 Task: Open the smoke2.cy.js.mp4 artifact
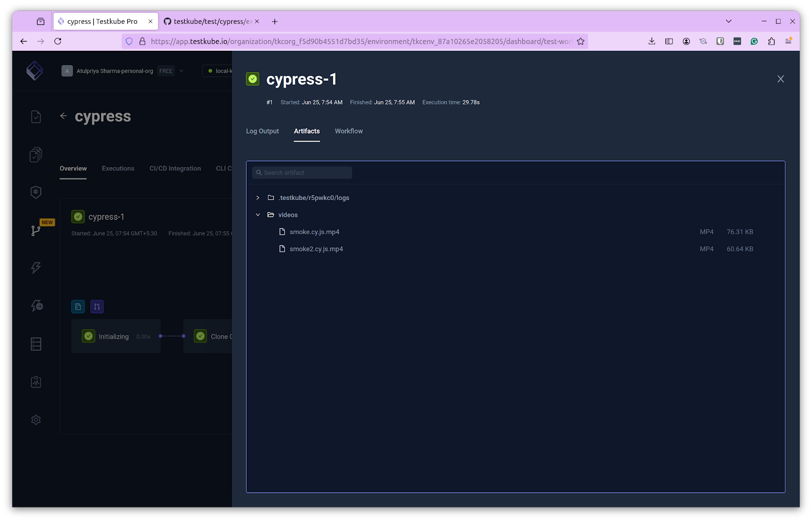[x=316, y=249]
